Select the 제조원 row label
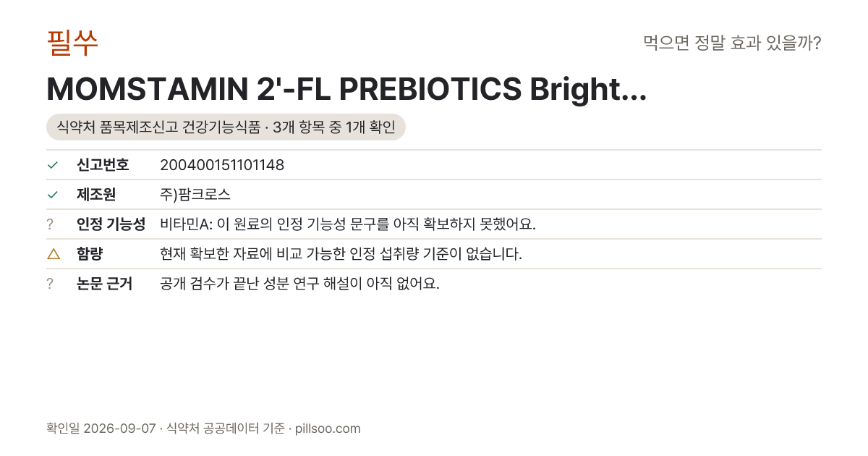The height and width of the screenshot is (456, 868). click(x=96, y=195)
